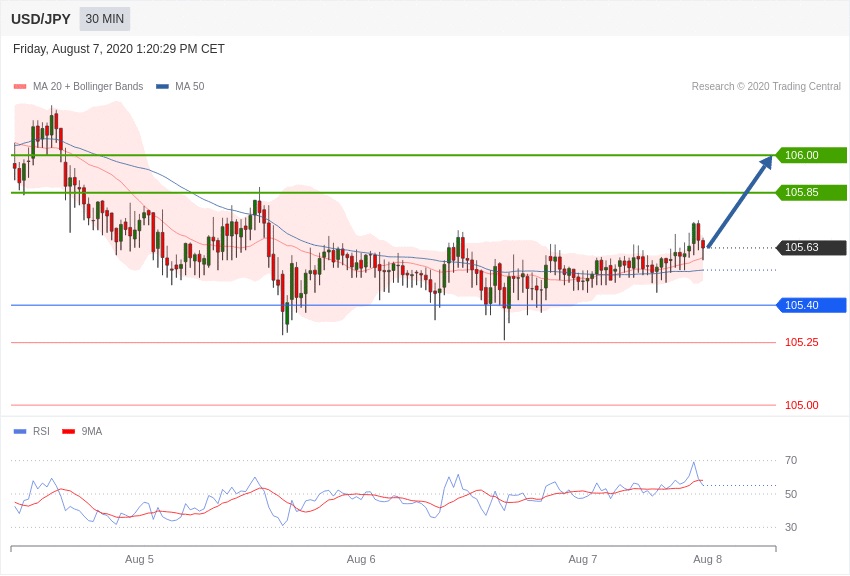Click the RSI blue legend swatch
Viewport: 850px width, 576px height.
[20, 432]
